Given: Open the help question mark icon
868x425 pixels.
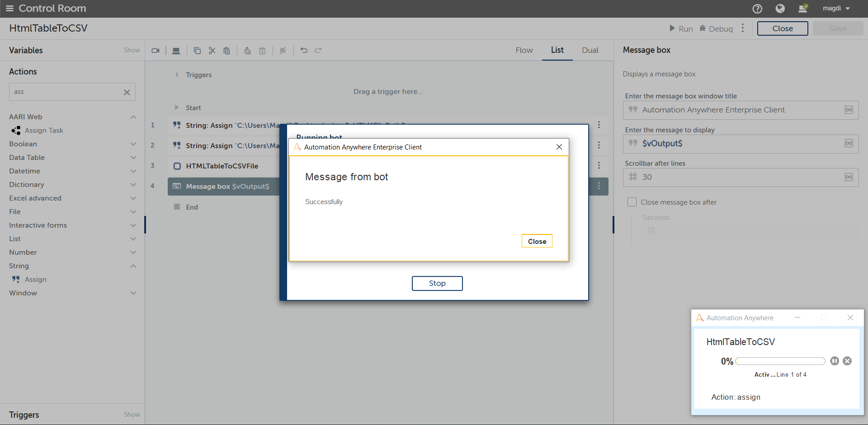Looking at the screenshot, I should [757, 9].
